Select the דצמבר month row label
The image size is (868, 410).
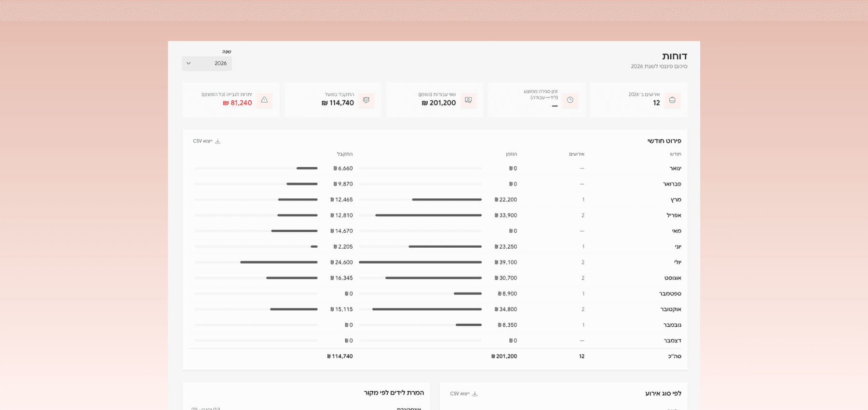pos(673,341)
